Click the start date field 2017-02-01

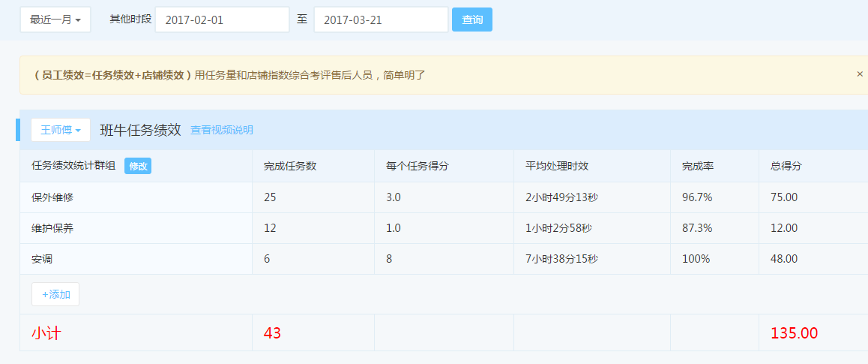(x=222, y=20)
